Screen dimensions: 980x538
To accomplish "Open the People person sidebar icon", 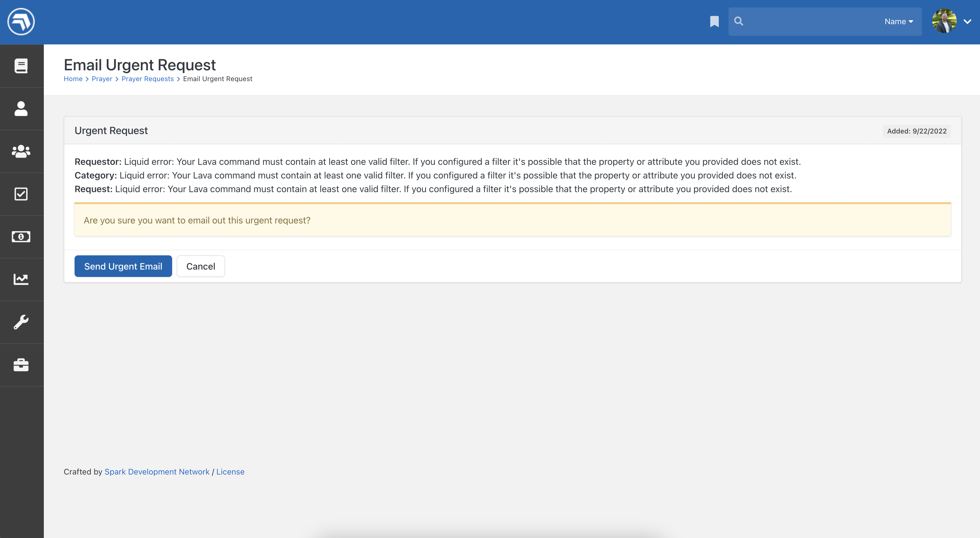I will 21,109.
